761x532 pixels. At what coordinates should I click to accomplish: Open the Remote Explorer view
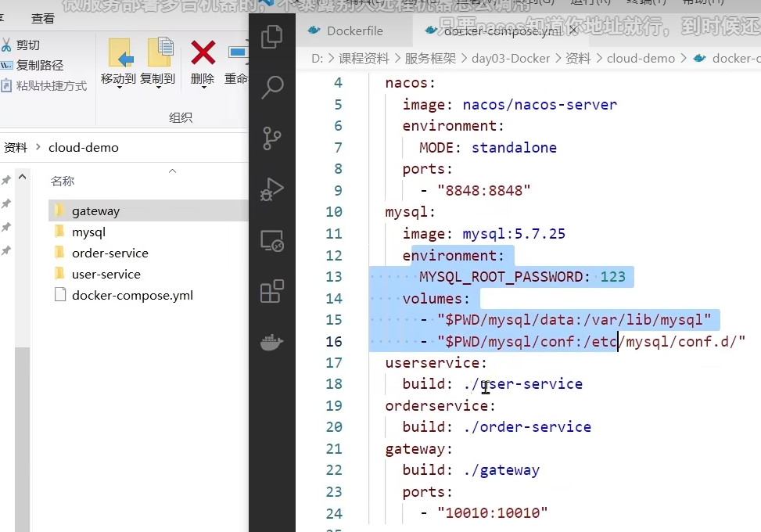271,241
